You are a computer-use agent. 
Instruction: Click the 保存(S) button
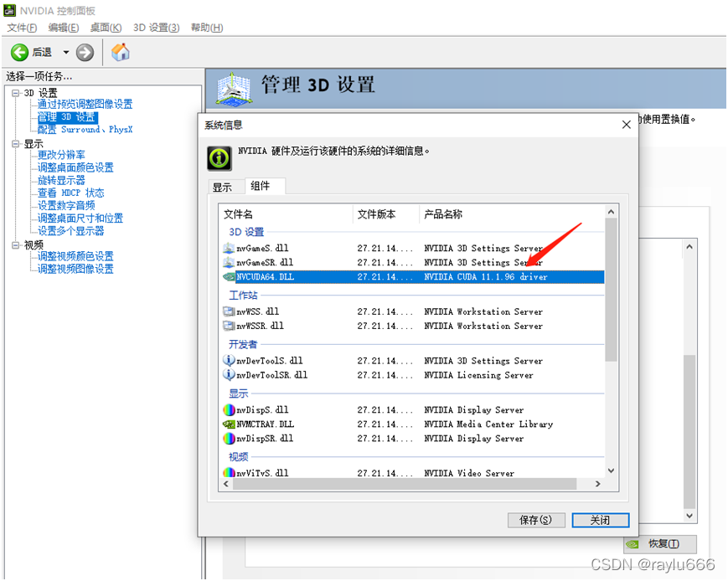pos(536,520)
